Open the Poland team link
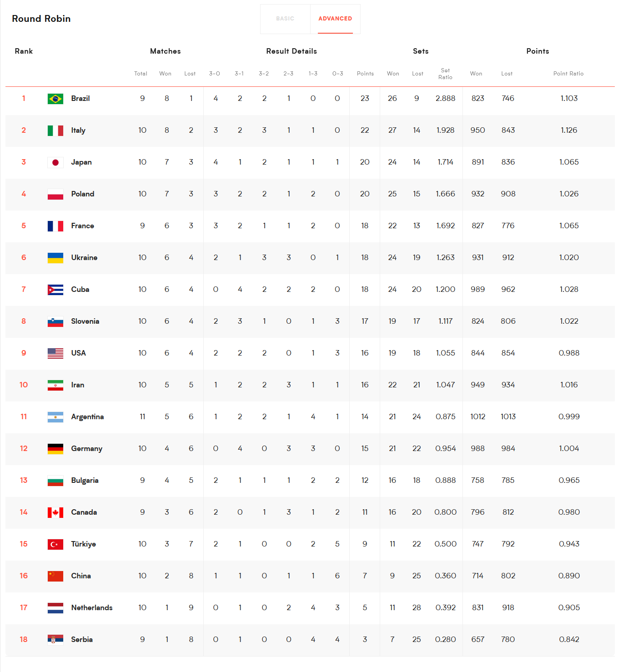Screen dimensions: 618x672 (83, 194)
